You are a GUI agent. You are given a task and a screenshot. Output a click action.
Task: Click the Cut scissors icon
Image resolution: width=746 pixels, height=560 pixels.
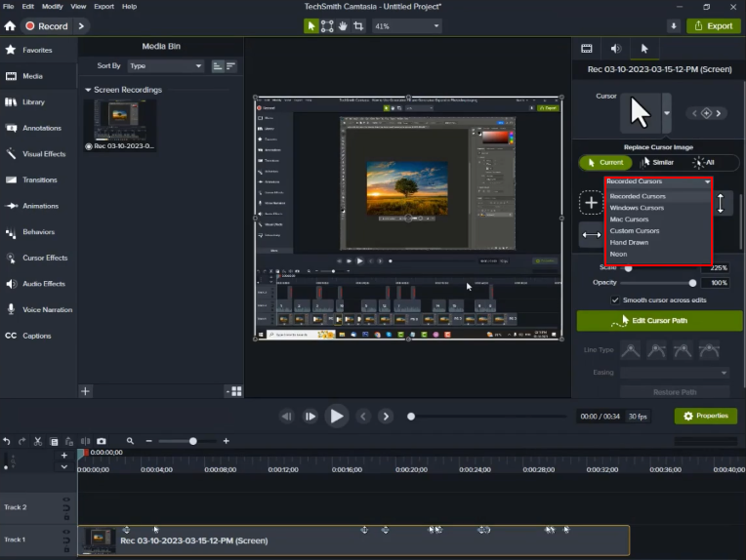[37, 441]
